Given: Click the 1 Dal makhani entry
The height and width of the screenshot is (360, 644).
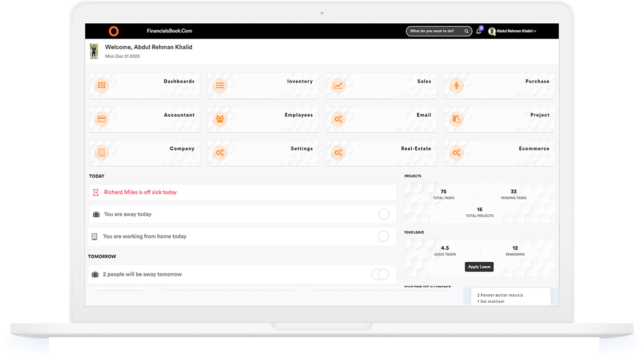Looking at the screenshot, I should coord(491,301).
